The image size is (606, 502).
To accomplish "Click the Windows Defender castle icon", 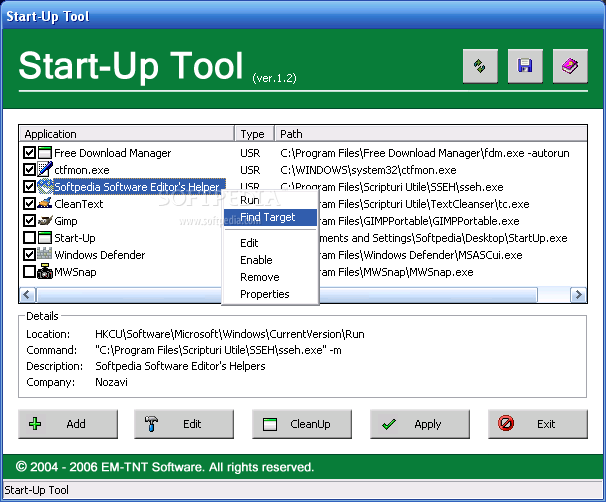I will pyautogui.click(x=45, y=254).
